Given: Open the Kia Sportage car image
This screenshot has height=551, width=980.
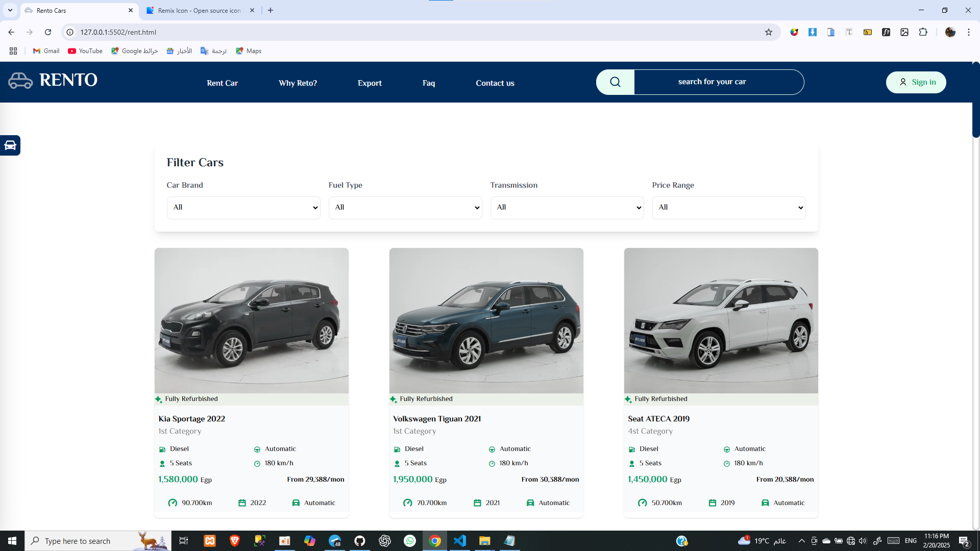Looking at the screenshot, I should pyautogui.click(x=252, y=320).
